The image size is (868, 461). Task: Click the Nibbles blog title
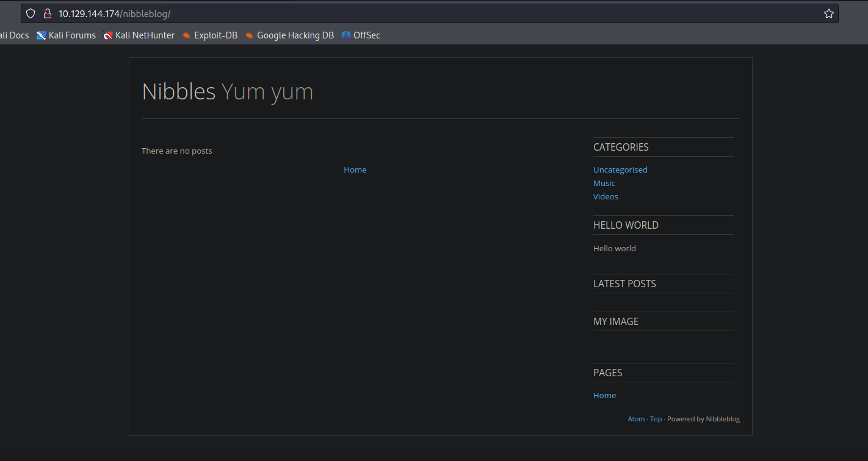pyautogui.click(x=179, y=91)
